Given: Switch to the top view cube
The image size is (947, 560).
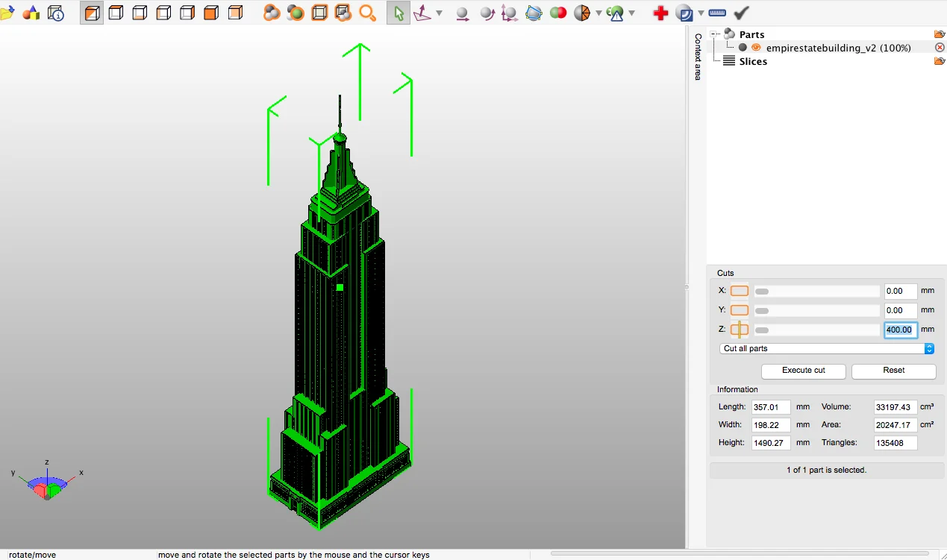Looking at the screenshot, I should 116,13.
